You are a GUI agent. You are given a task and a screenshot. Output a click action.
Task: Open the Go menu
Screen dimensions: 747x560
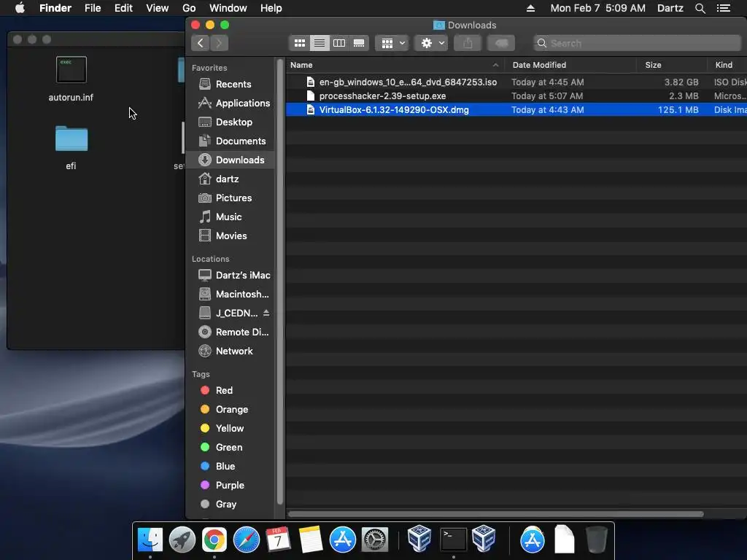pos(189,8)
